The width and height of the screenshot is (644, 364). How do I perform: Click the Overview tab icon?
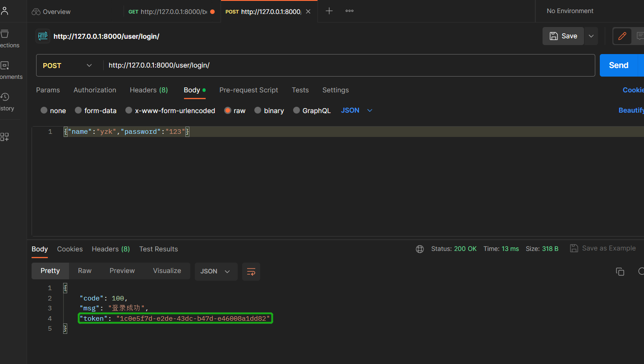tap(36, 12)
